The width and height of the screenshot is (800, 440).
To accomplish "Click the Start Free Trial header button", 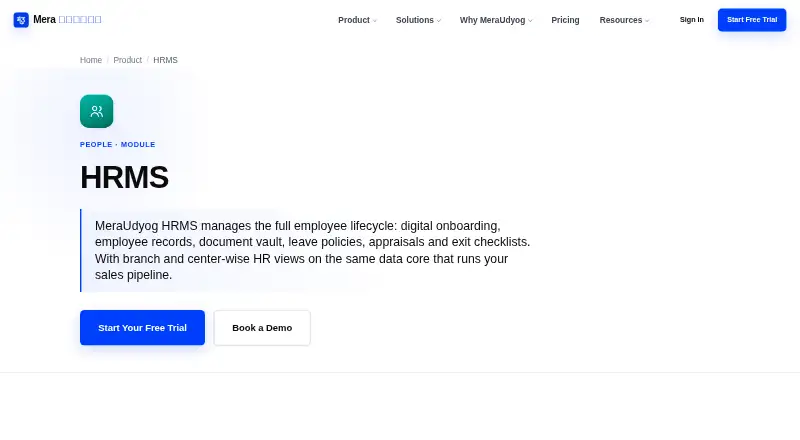I will pyautogui.click(x=752, y=19).
